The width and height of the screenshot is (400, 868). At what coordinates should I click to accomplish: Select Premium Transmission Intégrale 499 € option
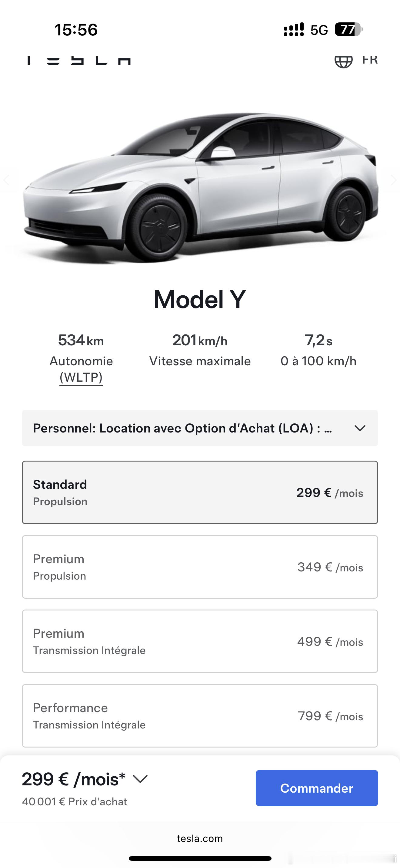[200, 641]
